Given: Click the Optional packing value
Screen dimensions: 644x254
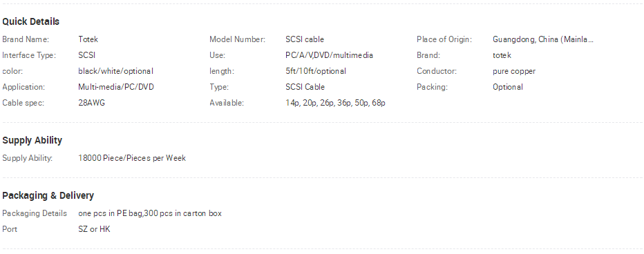Looking at the screenshot, I should (x=508, y=87).
